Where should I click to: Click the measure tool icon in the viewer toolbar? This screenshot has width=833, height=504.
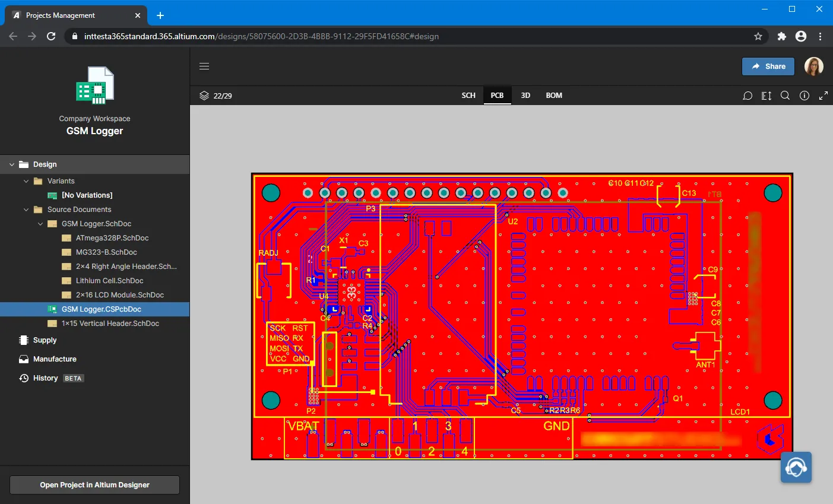[x=767, y=96]
